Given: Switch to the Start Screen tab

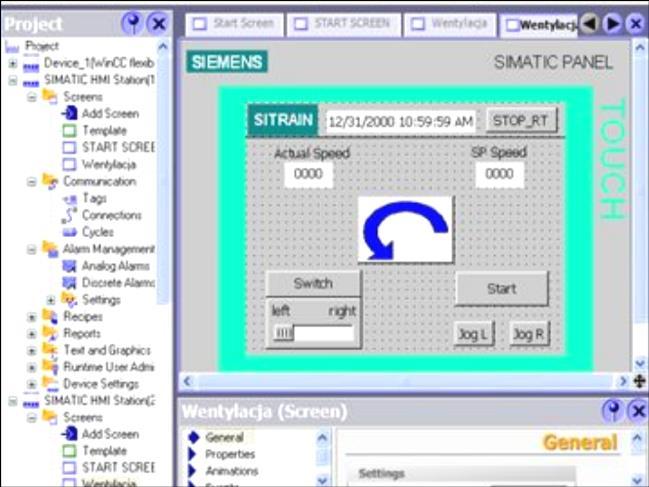Looking at the screenshot, I should (x=234, y=24).
